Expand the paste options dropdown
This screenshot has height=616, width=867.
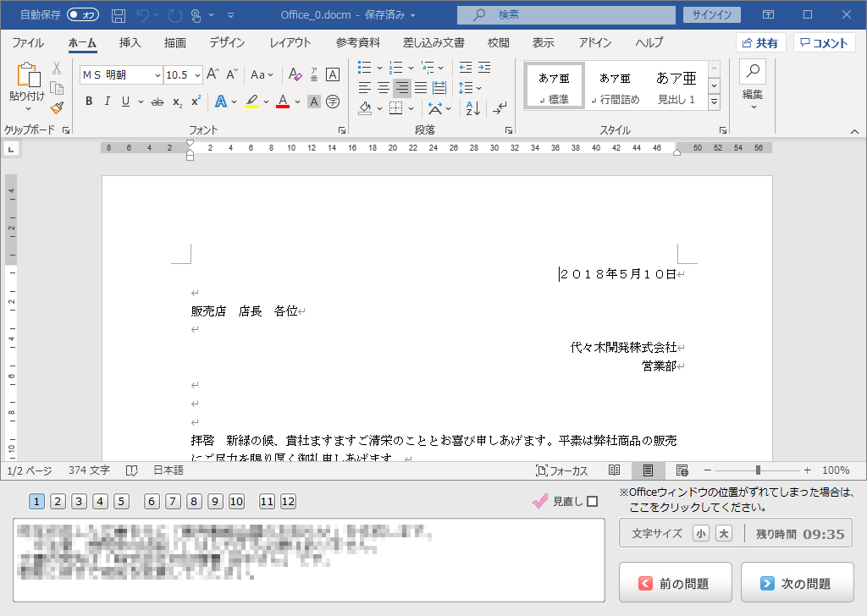28,109
